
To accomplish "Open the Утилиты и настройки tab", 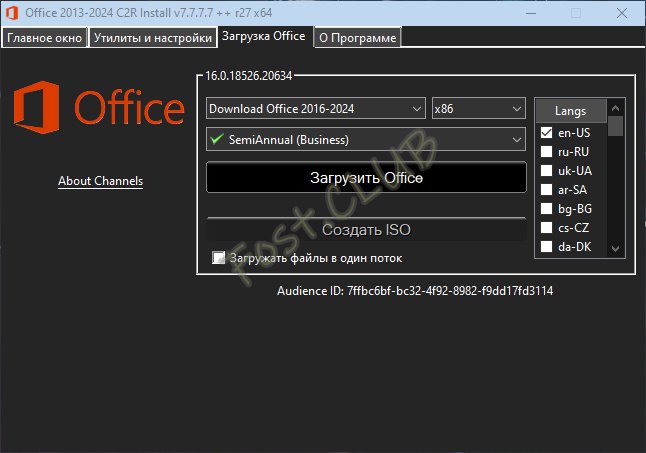I will click(x=153, y=38).
